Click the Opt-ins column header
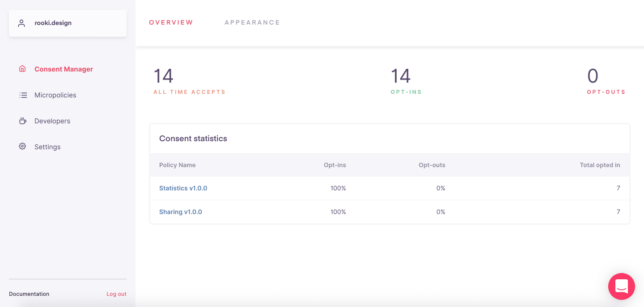The width and height of the screenshot is (644, 307). [335, 165]
